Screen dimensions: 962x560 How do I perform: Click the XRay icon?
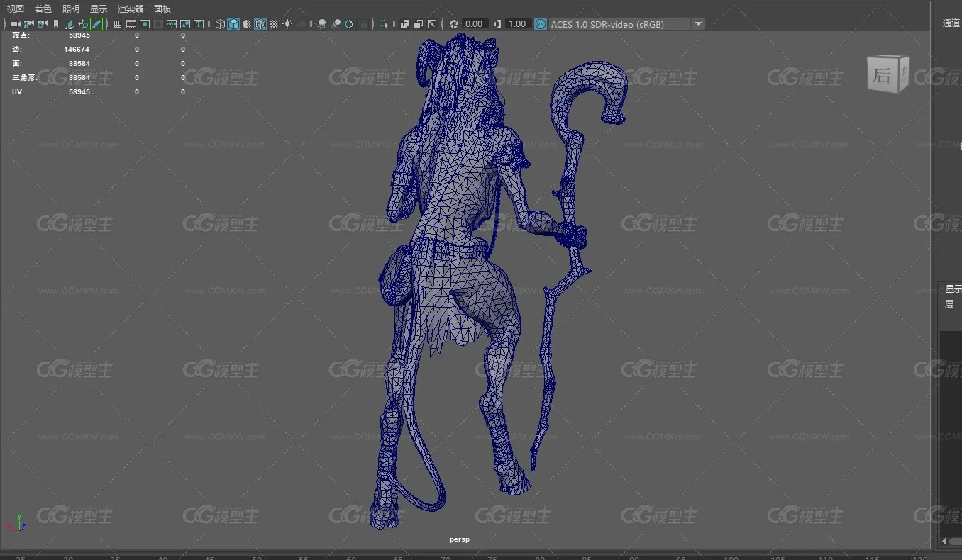tap(405, 24)
